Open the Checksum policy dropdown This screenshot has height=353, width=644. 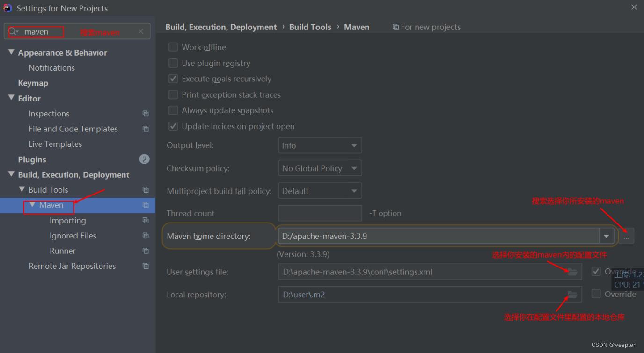click(x=320, y=168)
